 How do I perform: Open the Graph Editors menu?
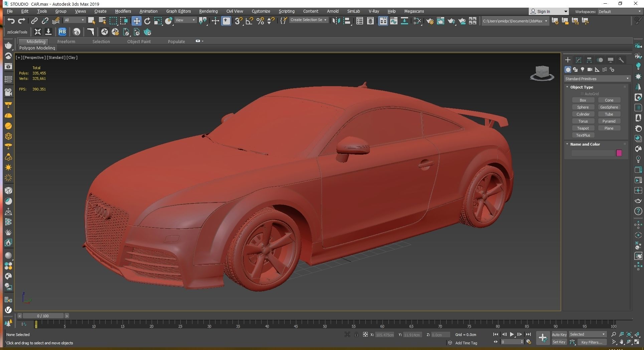pyautogui.click(x=178, y=11)
